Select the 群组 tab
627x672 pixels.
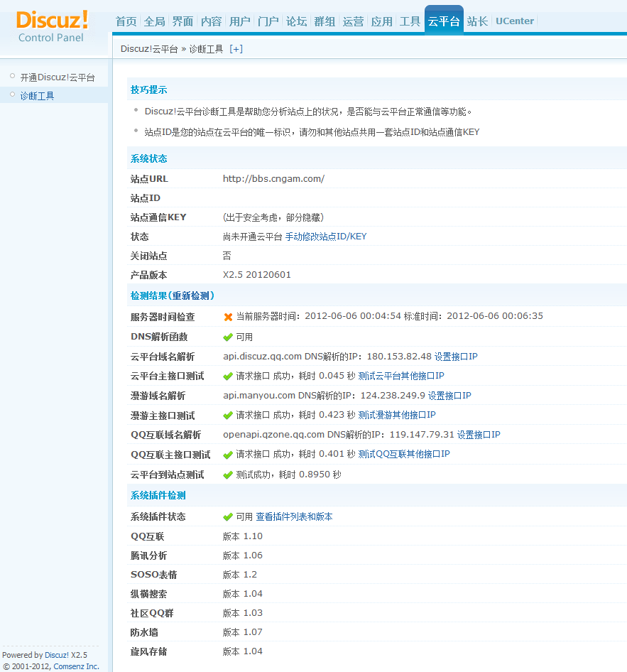point(325,21)
